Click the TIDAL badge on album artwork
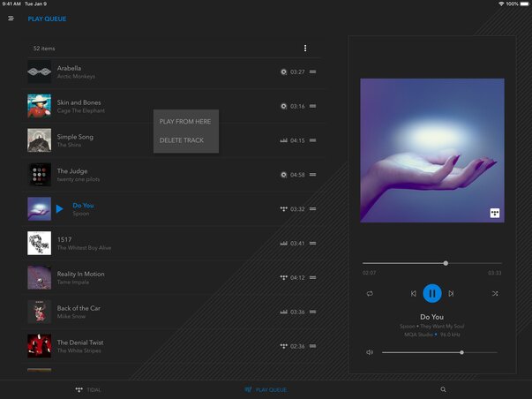Viewport: 532px width, 399px height. 495,213
